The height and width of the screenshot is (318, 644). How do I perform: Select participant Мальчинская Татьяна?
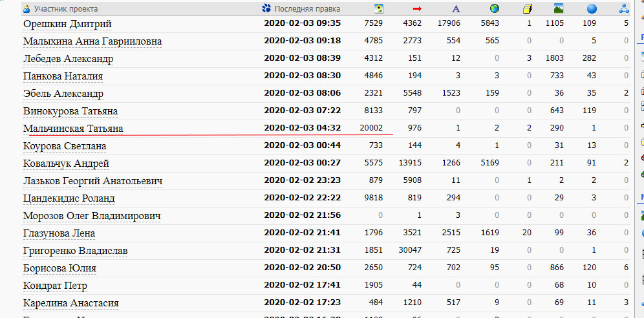(x=73, y=129)
